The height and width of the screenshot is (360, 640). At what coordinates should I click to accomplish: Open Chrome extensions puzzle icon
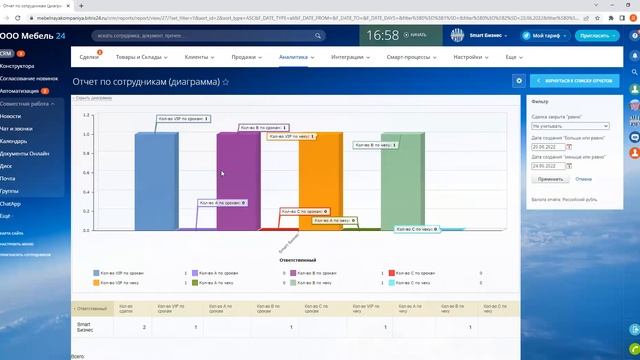611,18
